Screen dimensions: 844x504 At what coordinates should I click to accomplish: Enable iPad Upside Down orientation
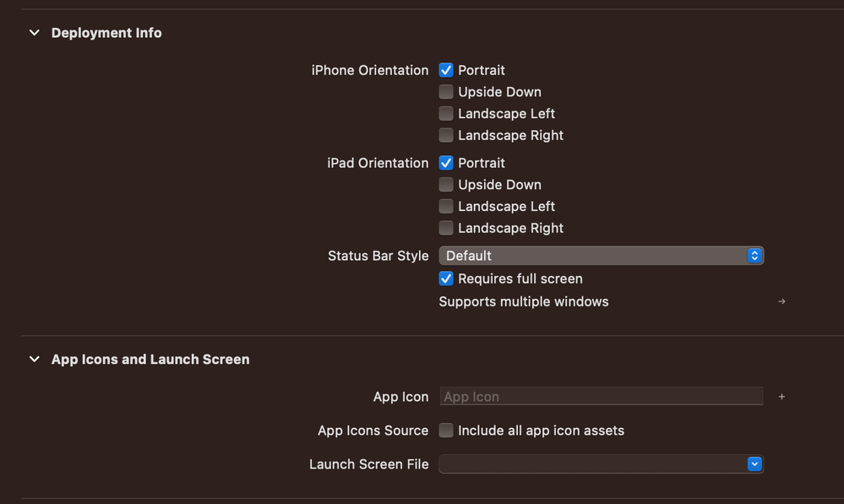pyautogui.click(x=446, y=185)
